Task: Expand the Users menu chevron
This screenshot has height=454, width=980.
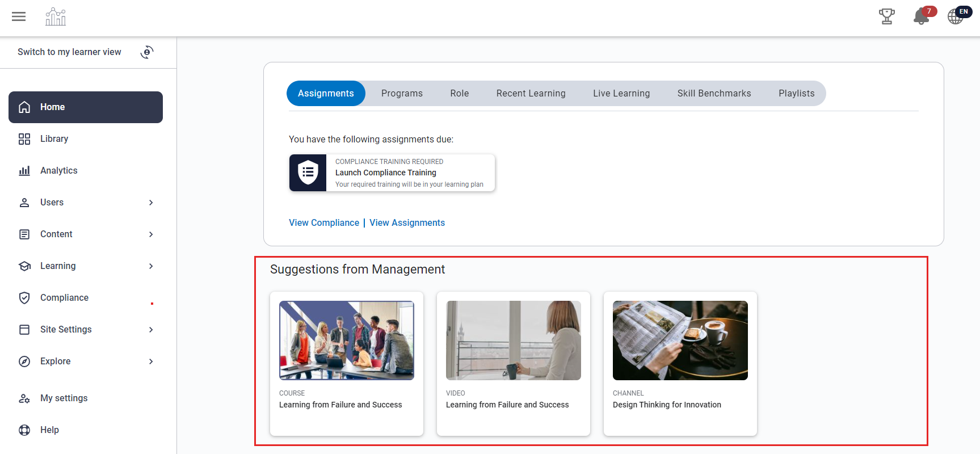Action: (151, 203)
